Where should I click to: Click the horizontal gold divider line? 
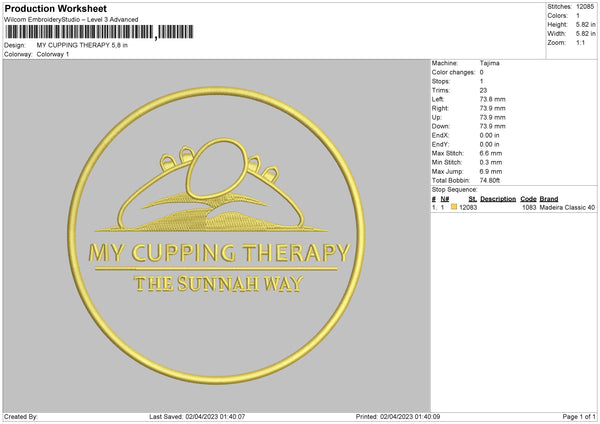coord(216,269)
